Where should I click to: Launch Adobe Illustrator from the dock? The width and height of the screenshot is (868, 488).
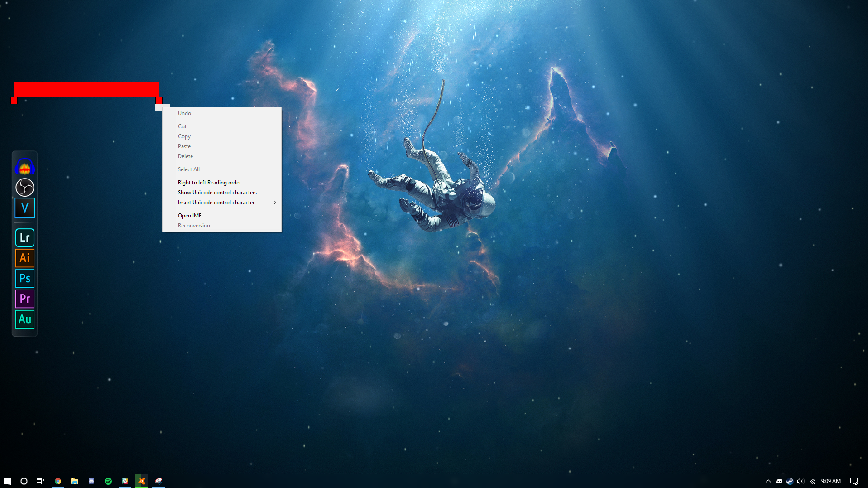point(25,258)
